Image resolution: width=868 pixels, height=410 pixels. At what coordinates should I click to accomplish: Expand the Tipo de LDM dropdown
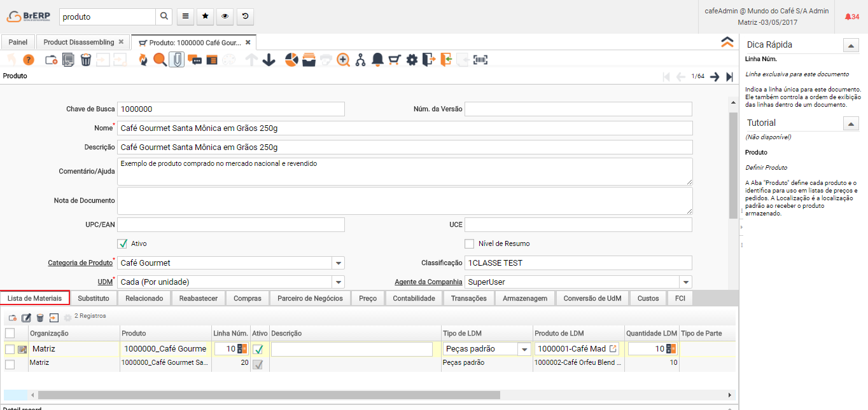[x=524, y=349]
